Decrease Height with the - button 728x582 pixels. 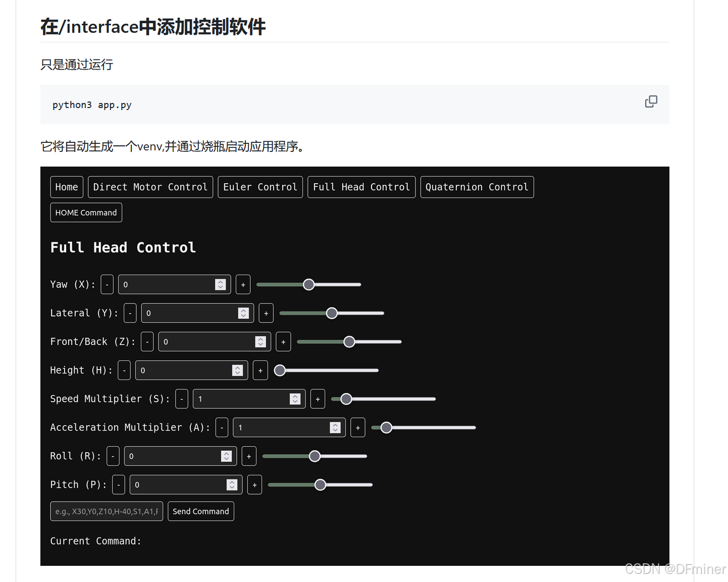tap(124, 370)
